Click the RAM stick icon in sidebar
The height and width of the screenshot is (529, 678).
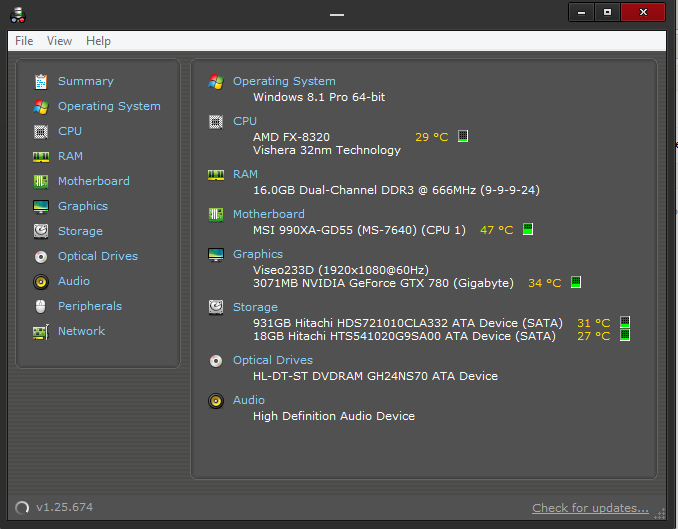tap(41, 157)
